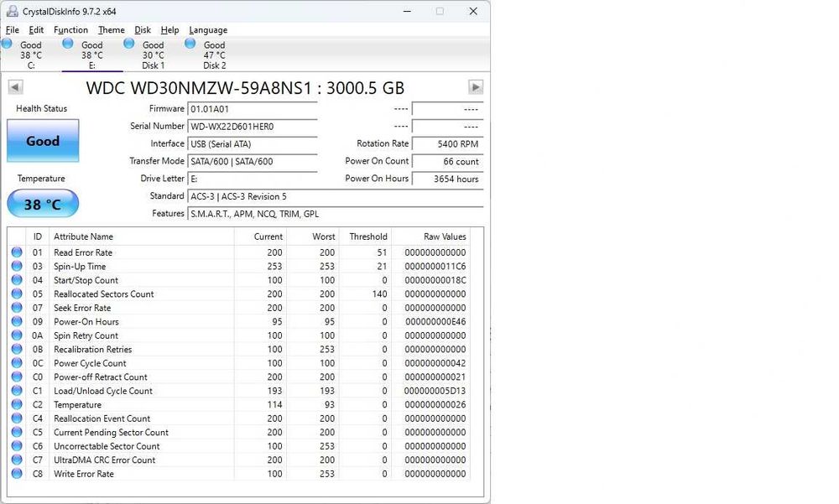Click the Reallocated Sectors Count threshold 140
This screenshot has width=839, height=504.
click(379, 294)
